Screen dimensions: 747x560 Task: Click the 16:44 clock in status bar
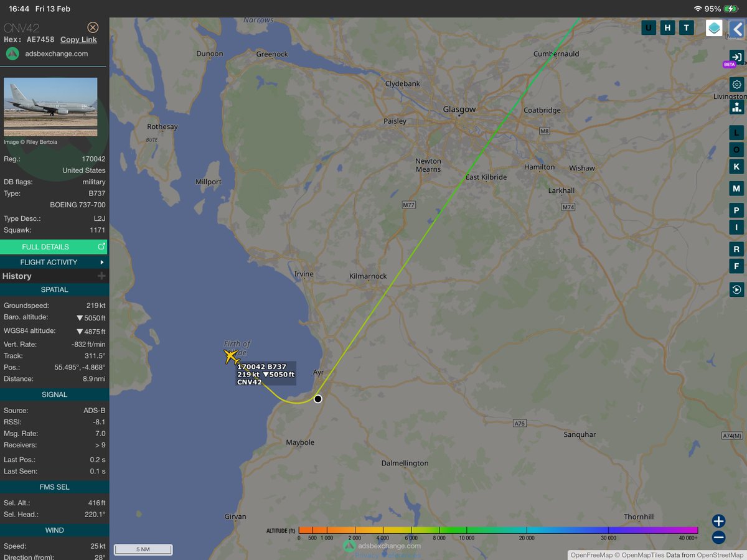pos(20,9)
